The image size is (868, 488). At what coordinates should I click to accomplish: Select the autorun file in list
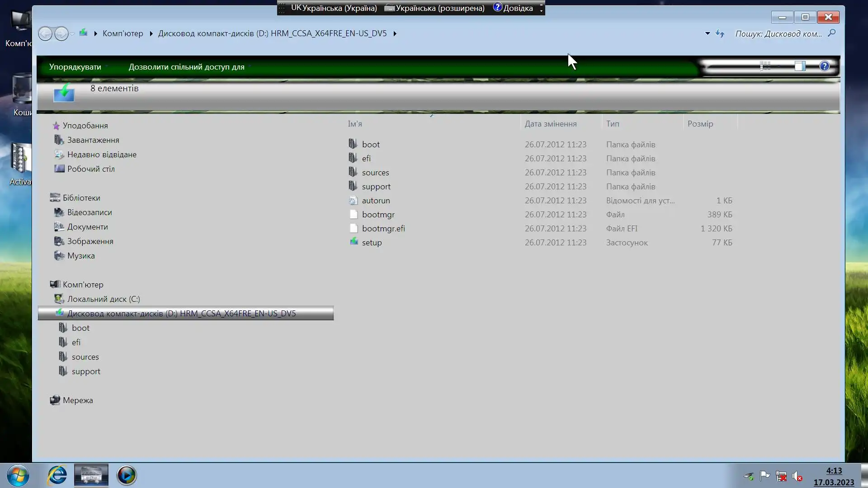[376, 201]
